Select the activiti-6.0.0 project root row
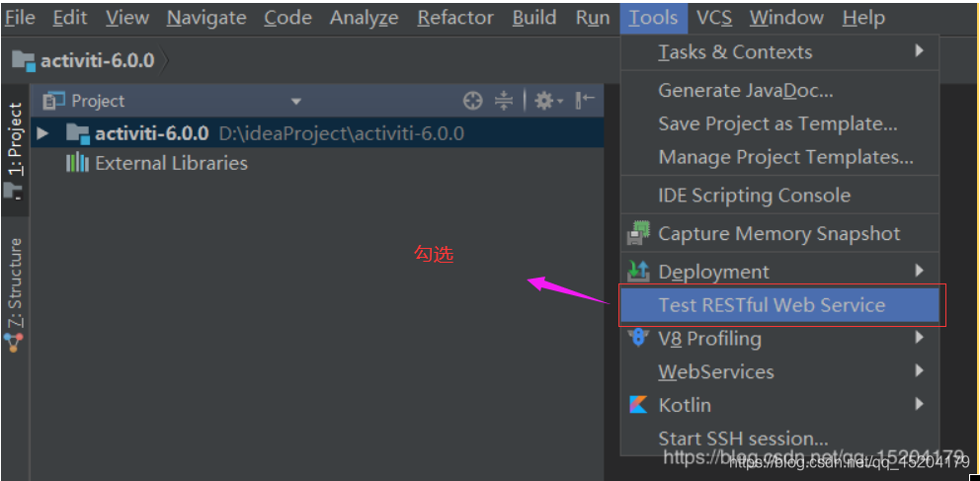This screenshot has height=481, width=980. coord(317,133)
